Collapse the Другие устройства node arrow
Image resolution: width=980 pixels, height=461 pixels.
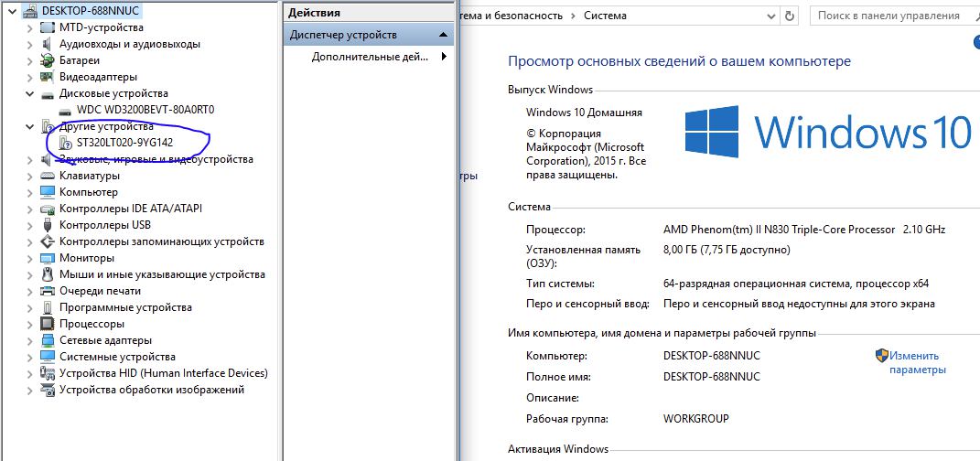[x=30, y=126]
